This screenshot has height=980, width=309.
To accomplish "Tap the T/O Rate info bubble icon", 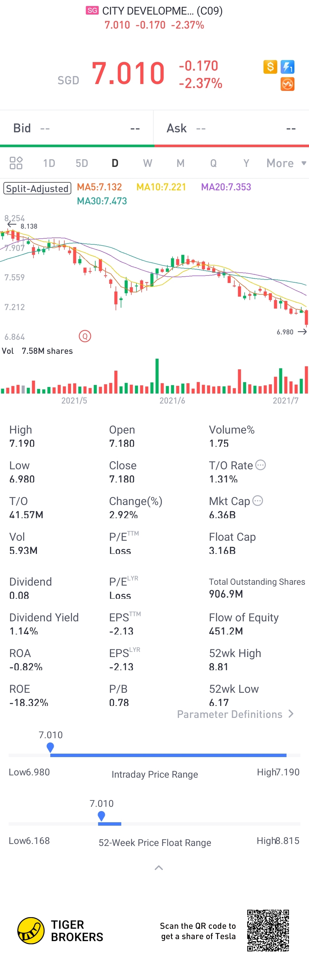I will point(260,465).
